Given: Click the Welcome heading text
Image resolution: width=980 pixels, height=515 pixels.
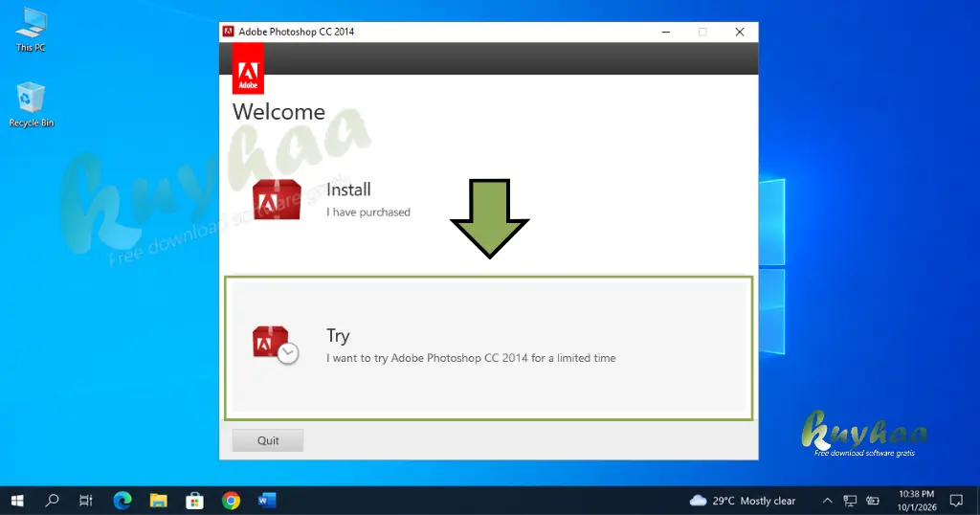Looking at the screenshot, I should click(278, 112).
